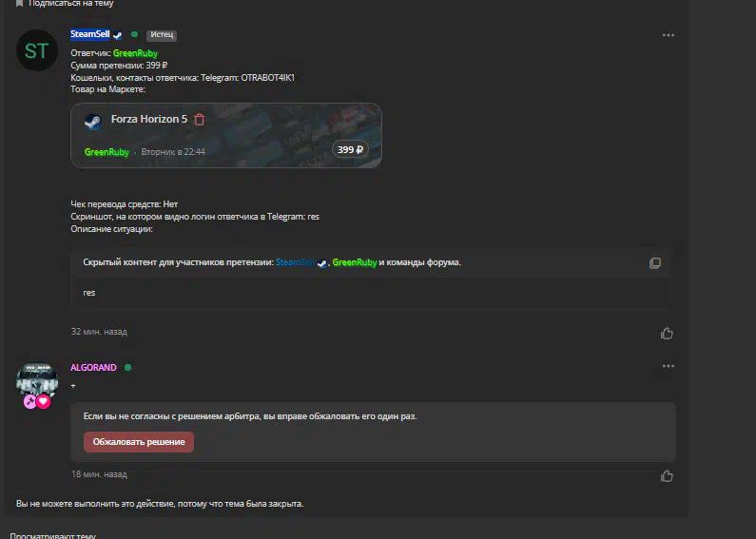
Task: Open the SteamSell ST avatar
Action: pos(37,50)
